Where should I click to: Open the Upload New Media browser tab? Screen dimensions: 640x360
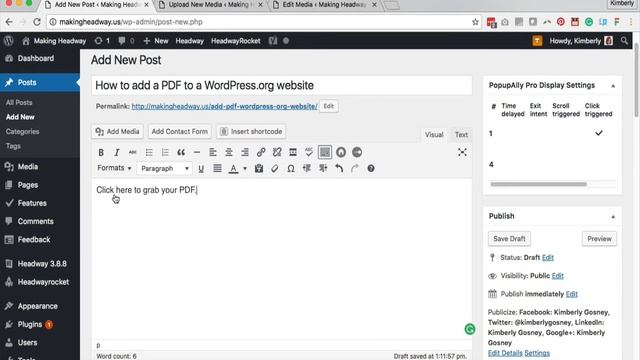(211, 5)
